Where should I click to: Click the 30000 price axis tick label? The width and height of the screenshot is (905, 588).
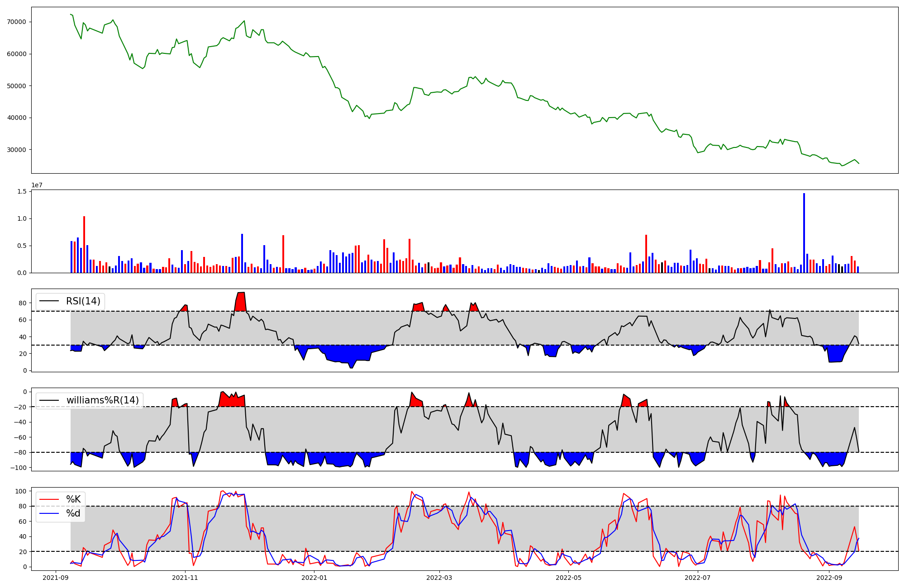point(17,150)
